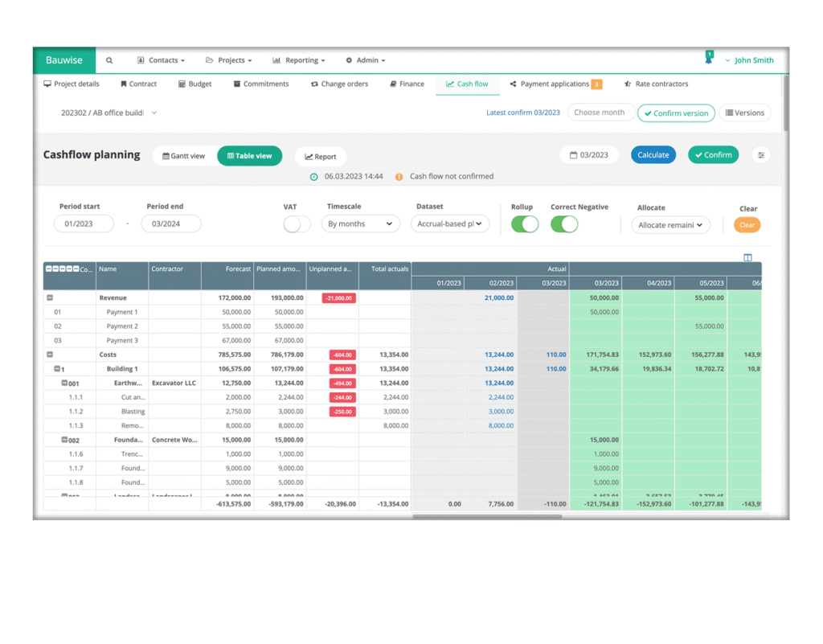Open table settings via sliders icon beside Confirm
Image resolution: width=823 pixels, height=644 pixels.
click(761, 154)
